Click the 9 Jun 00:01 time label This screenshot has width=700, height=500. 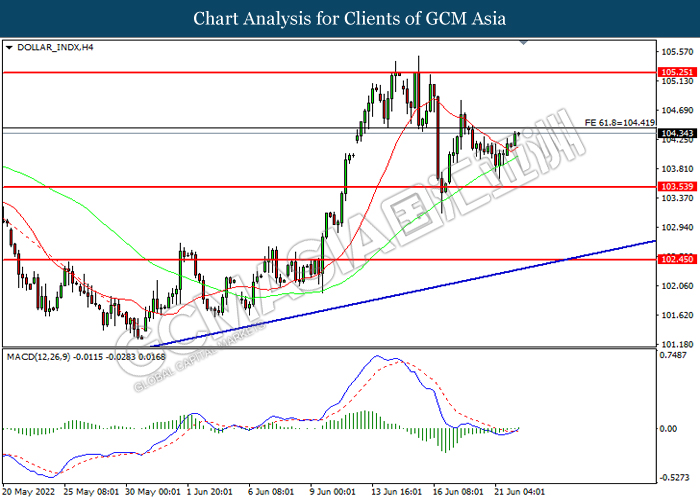333,492
